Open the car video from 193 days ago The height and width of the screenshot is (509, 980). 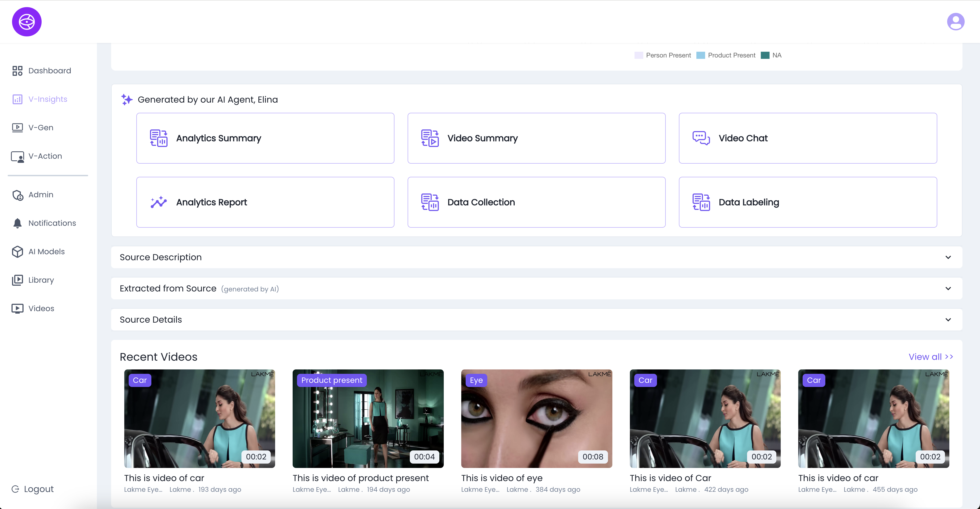pos(199,418)
